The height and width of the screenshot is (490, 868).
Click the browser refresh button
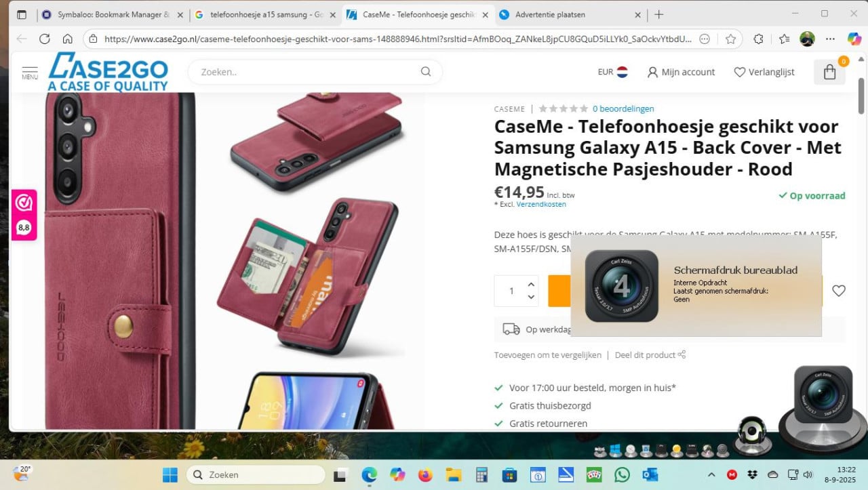(45, 39)
